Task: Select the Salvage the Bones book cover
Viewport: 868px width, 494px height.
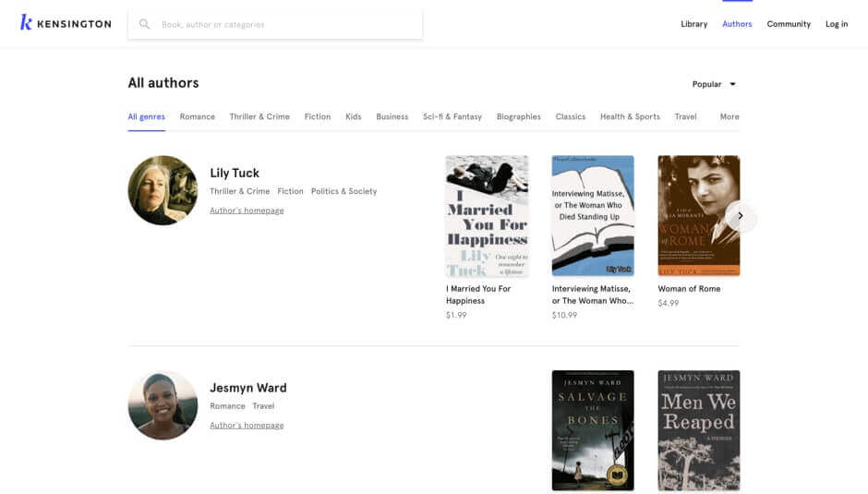Action: 592,430
